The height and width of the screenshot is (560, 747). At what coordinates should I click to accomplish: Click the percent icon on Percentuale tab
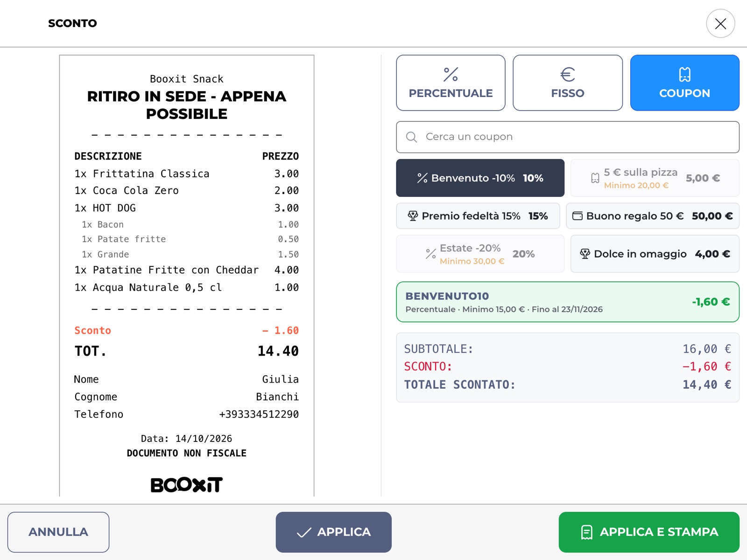tap(451, 74)
